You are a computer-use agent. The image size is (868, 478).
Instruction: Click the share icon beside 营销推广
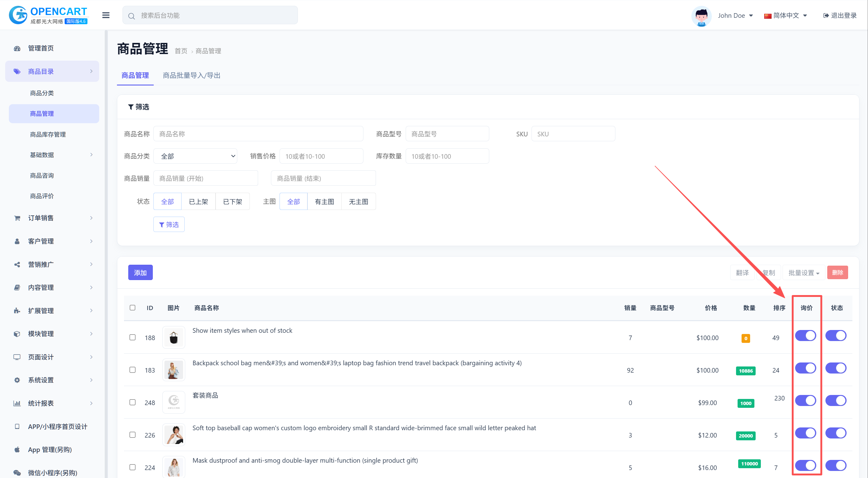point(17,264)
